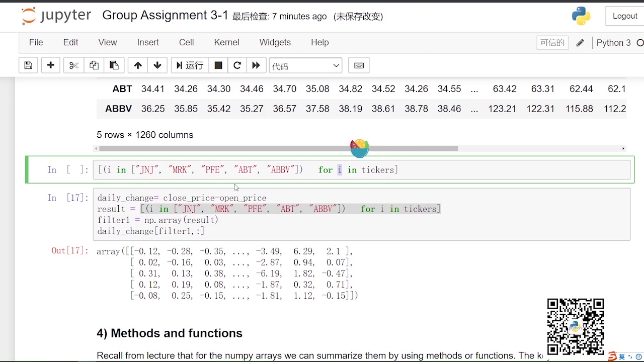The width and height of the screenshot is (644, 362).
Task: Click the first code cell input
Action: pyautogui.click(x=361, y=170)
